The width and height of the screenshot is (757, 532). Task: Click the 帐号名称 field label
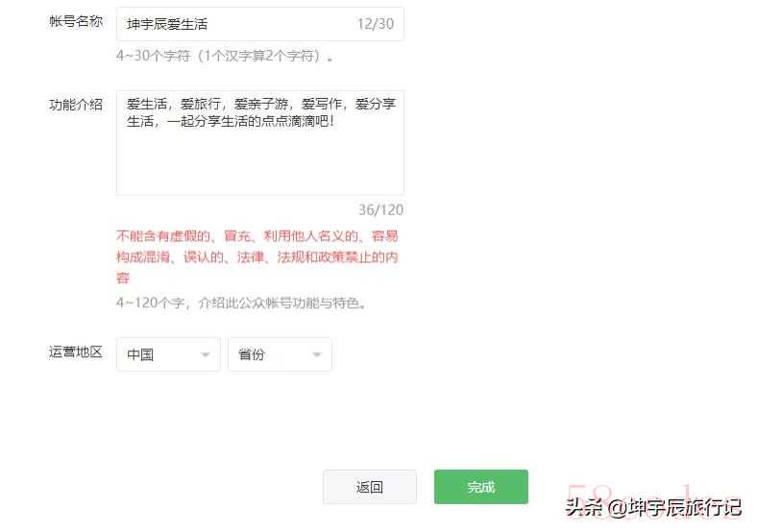click(76, 21)
